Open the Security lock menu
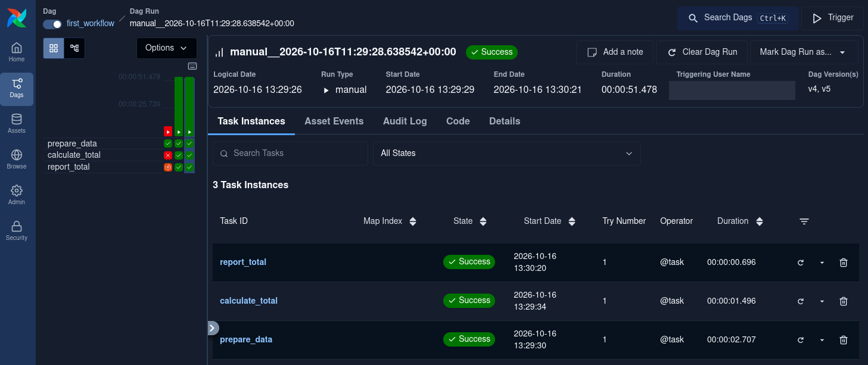 17,231
